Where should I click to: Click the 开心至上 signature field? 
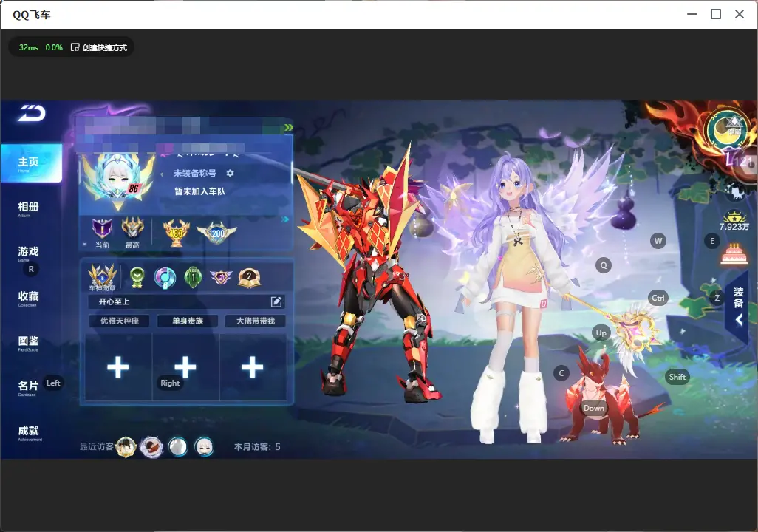[187, 301]
